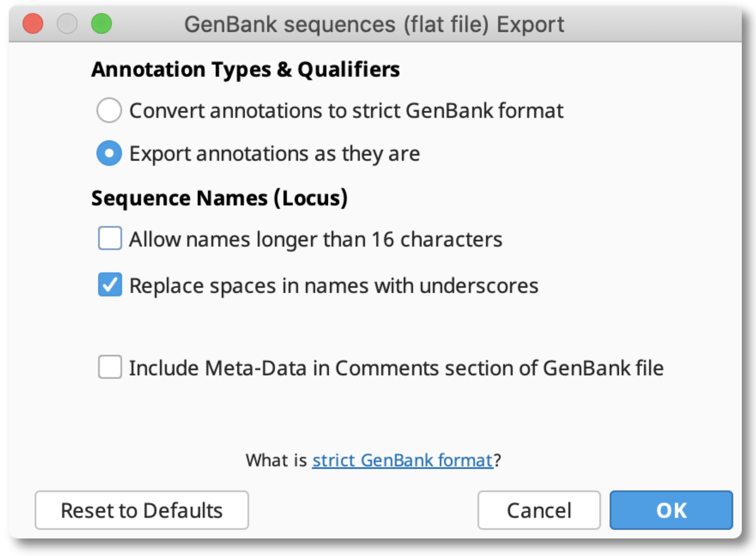756x556 pixels.
Task: Click the gray disabled minimize button
Action: tap(67, 24)
